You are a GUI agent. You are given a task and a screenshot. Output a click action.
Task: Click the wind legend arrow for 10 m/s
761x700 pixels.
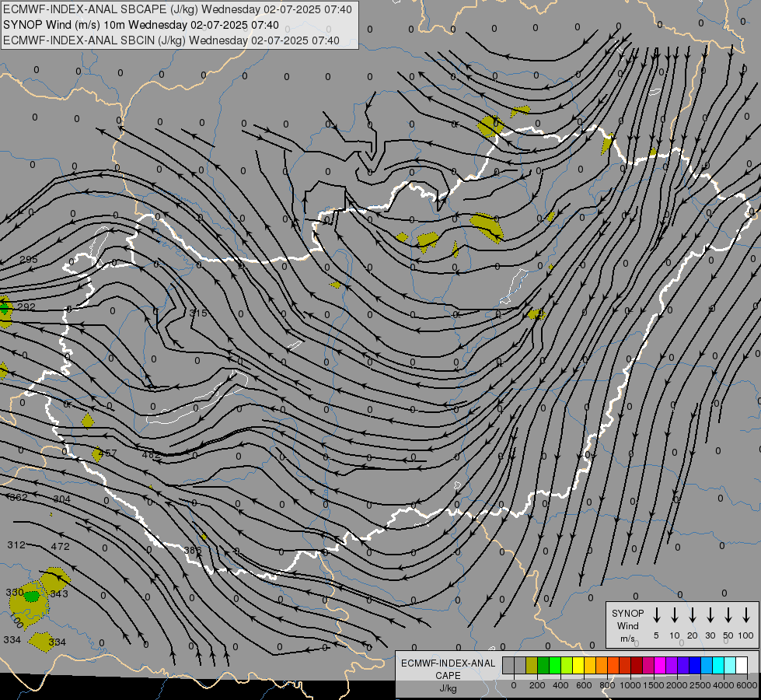click(675, 615)
